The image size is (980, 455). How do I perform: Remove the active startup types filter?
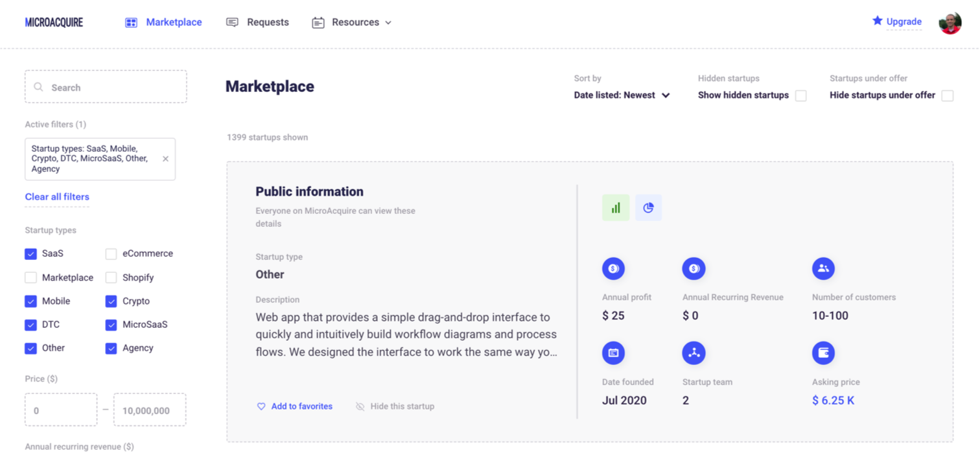point(166,159)
